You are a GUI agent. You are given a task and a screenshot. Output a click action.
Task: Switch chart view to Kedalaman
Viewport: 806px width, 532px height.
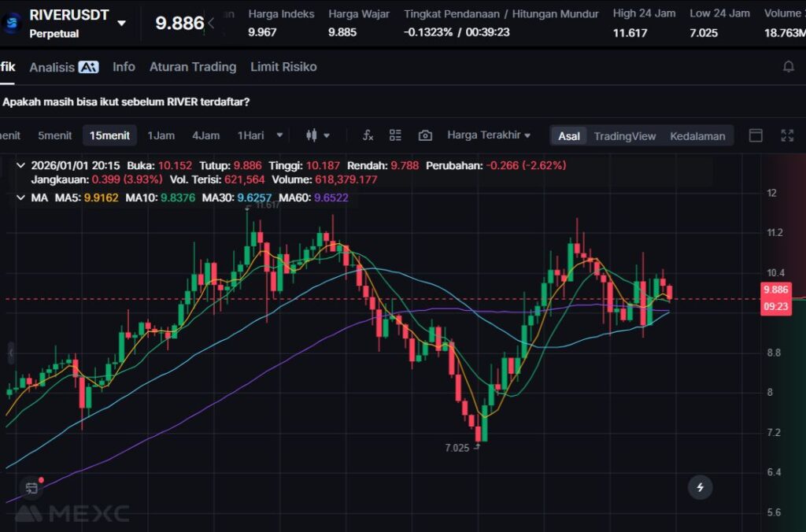click(x=697, y=136)
